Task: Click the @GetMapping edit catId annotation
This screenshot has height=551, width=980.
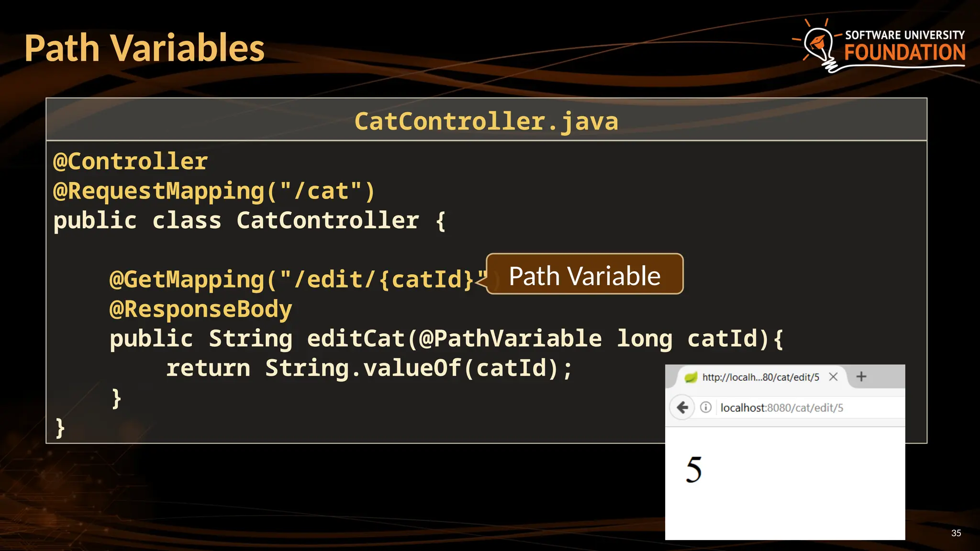Action: point(292,279)
